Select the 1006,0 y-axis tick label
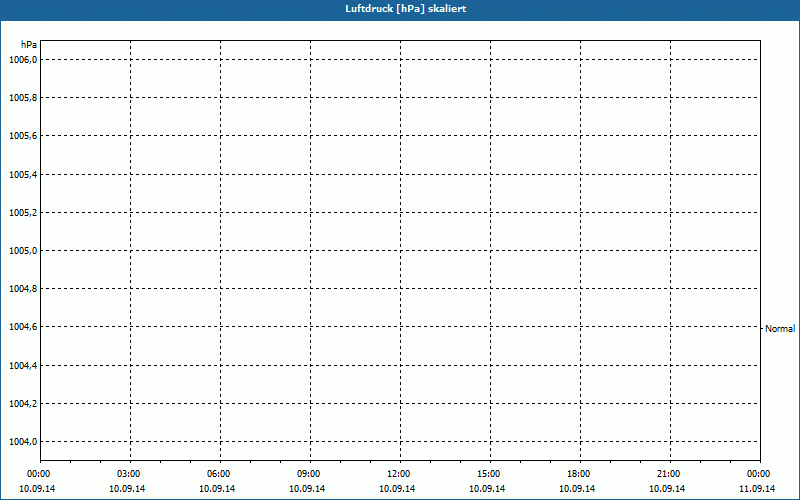The image size is (800, 500). 22,60
